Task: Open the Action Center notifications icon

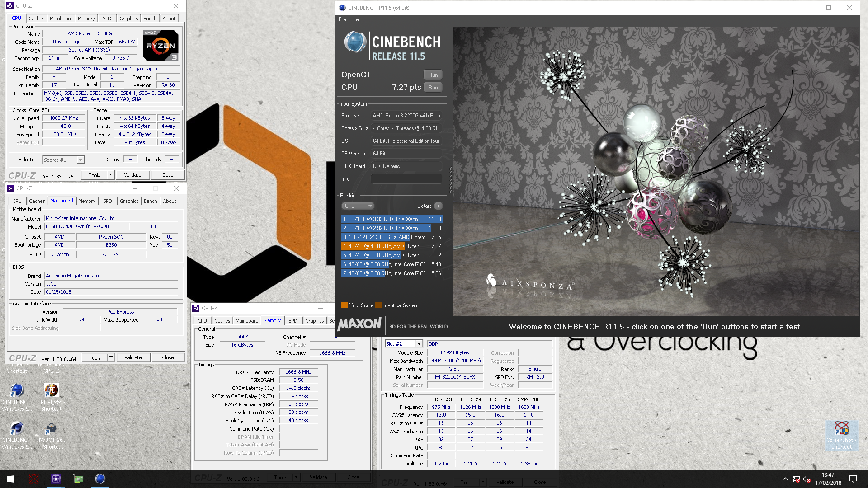Action: pos(853,479)
